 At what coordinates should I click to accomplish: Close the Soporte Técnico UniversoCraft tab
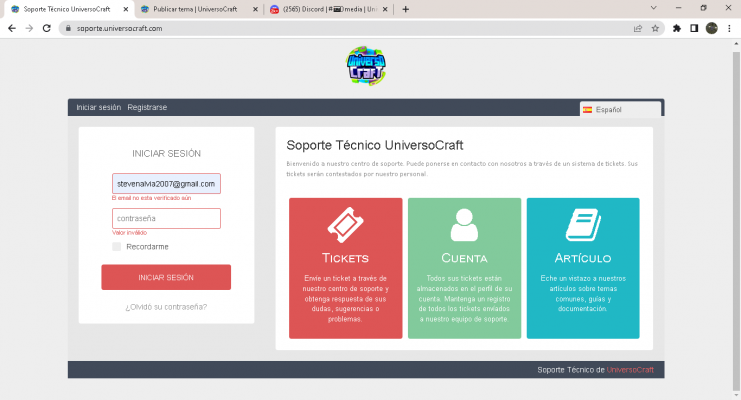[x=126, y=9]
